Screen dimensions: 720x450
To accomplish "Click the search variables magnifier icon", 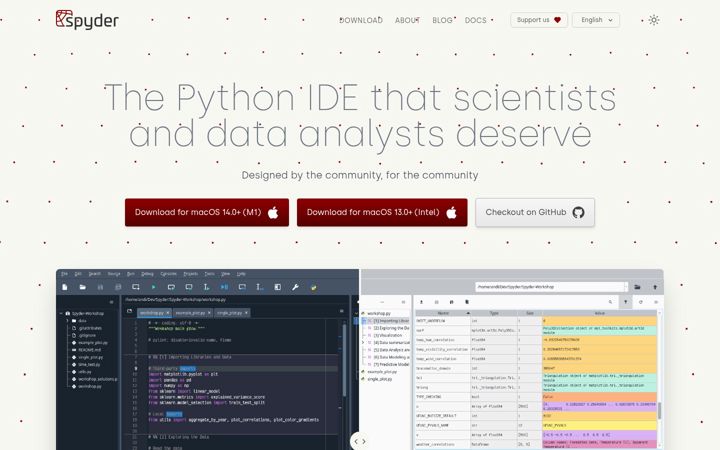I will tap(610, 302).
